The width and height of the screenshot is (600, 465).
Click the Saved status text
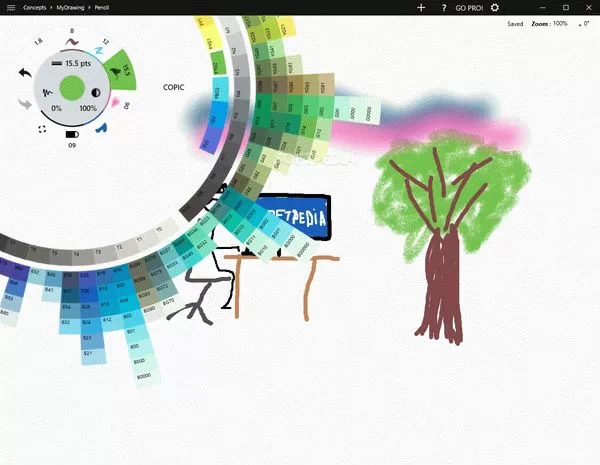tap(515, 24)
